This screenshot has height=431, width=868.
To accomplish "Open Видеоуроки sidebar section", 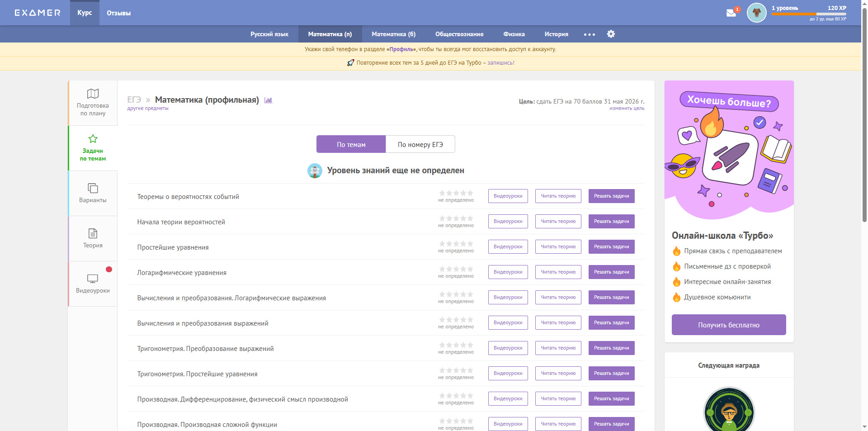I will coord(93,284).
